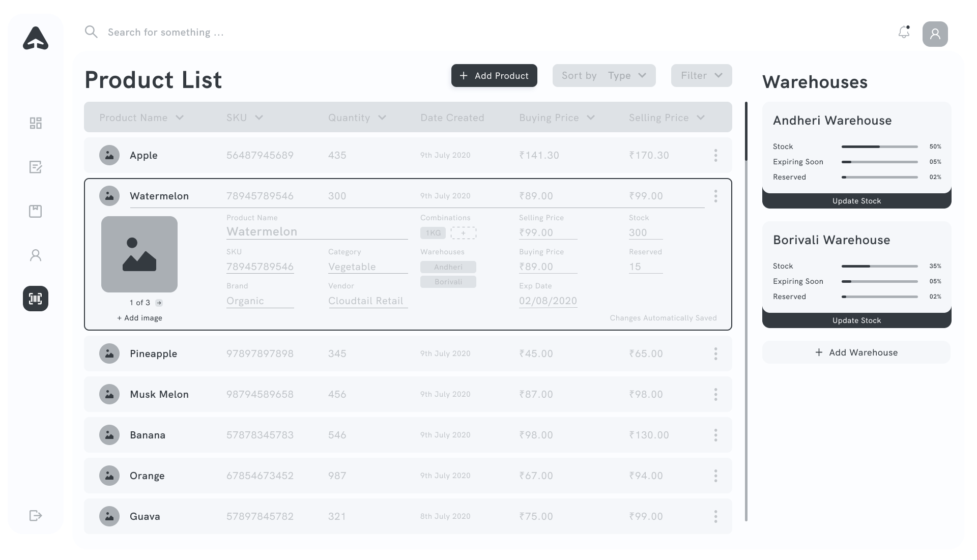This screenshot has height=560, width=977.
Task: Select the Andheri warehouse tag
Action: click(448, 267)
